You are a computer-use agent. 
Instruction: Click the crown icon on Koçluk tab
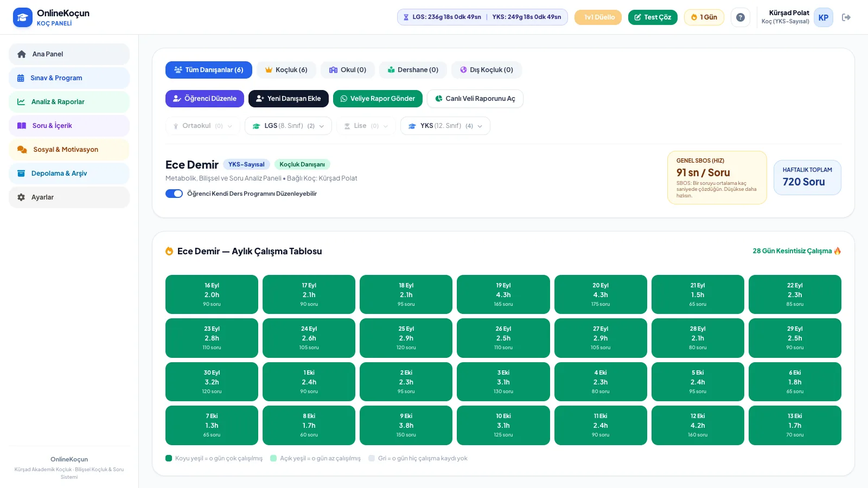(x=269, y=70)
